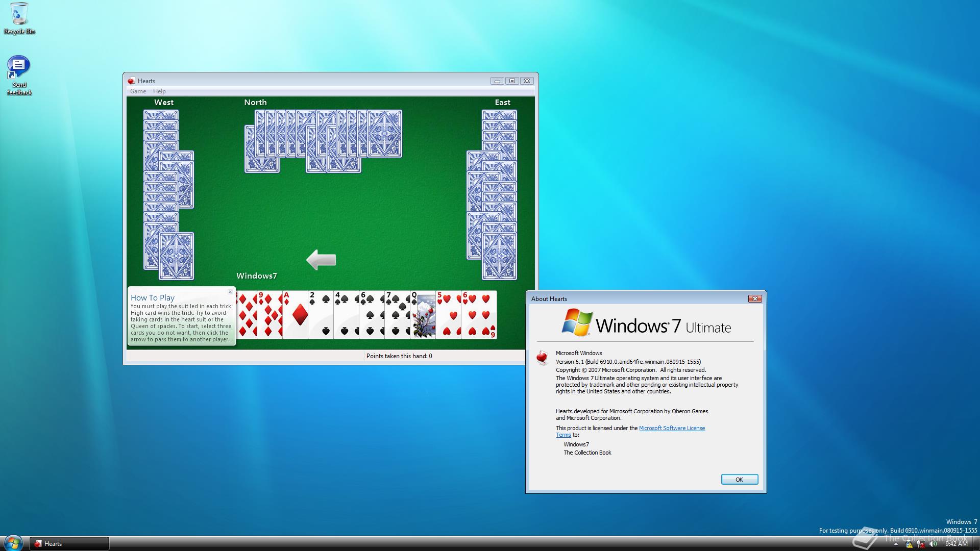Image resolution: width=980 pixels, height=551 pixels.
Task: Close the How To Play tip
Action: pyautogui.click(x=230, y=292)
